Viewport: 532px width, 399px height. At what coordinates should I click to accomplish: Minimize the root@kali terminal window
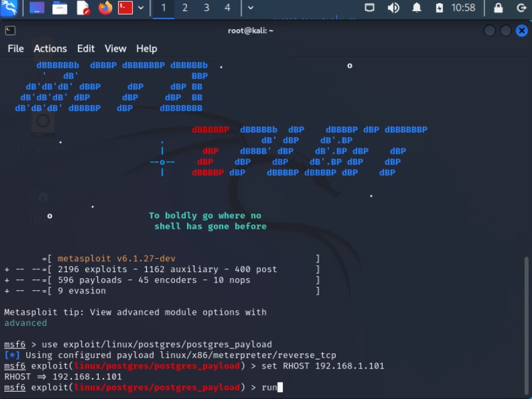click(489, 31)
